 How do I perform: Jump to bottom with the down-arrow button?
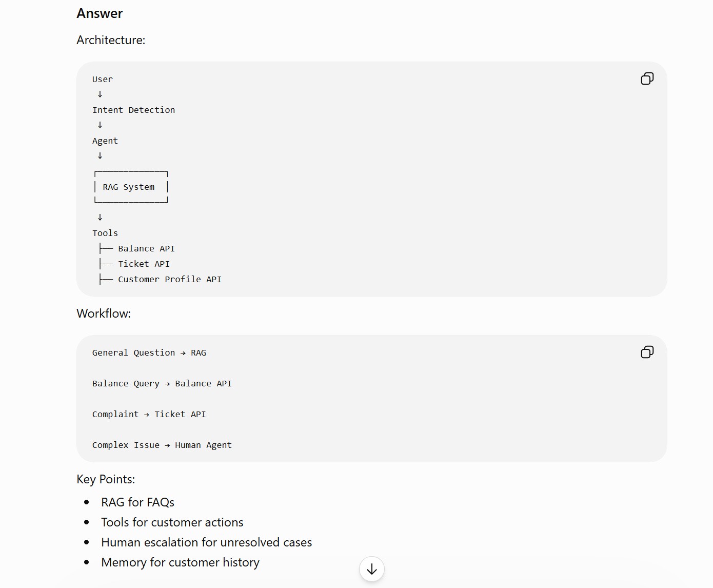tap(372, 569)
